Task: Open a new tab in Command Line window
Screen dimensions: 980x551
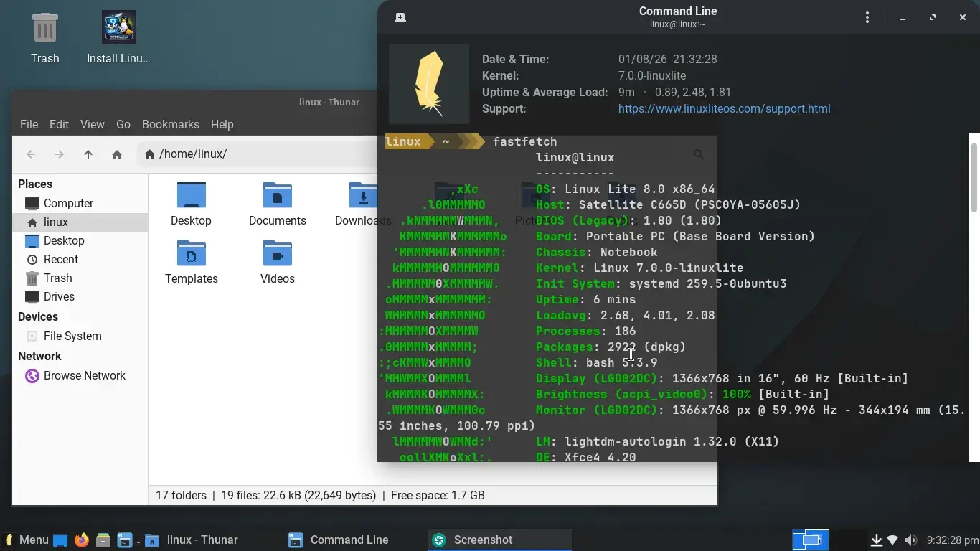Action: [400, 17]
